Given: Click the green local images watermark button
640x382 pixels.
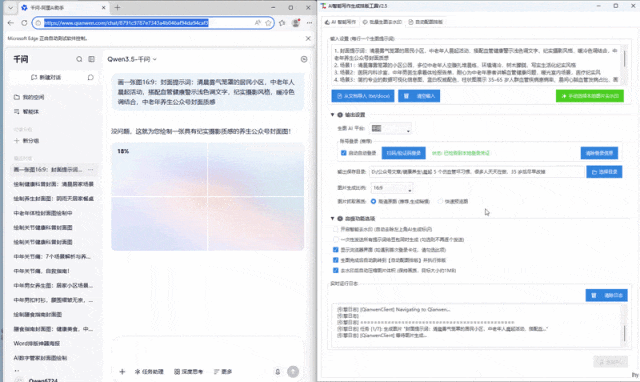Looking at the screenshot, I should click(x=590, y=96).
